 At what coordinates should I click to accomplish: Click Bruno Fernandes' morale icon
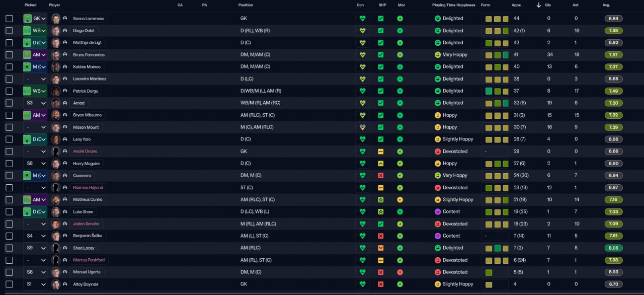[x=400, y=55]
